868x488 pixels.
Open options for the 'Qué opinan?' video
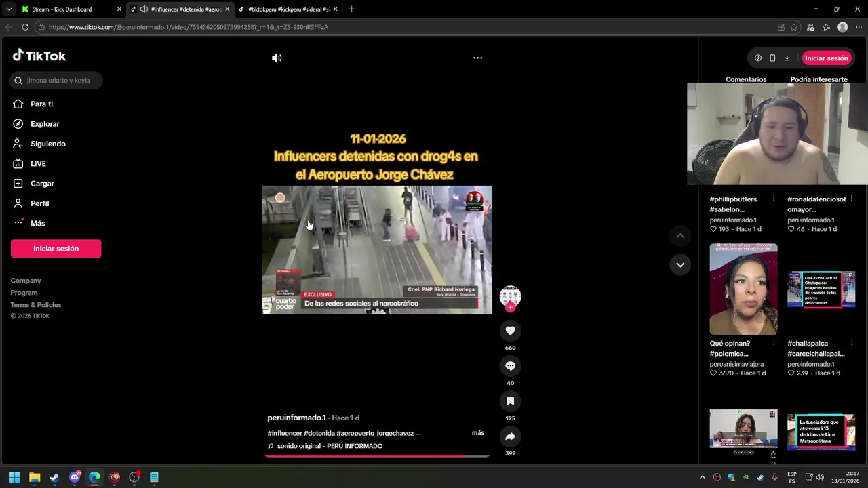774,343
